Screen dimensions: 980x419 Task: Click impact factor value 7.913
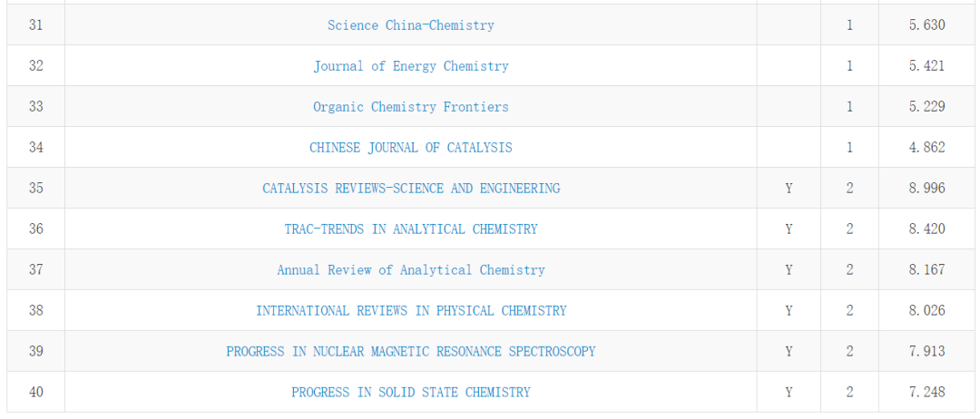(926, 352)
